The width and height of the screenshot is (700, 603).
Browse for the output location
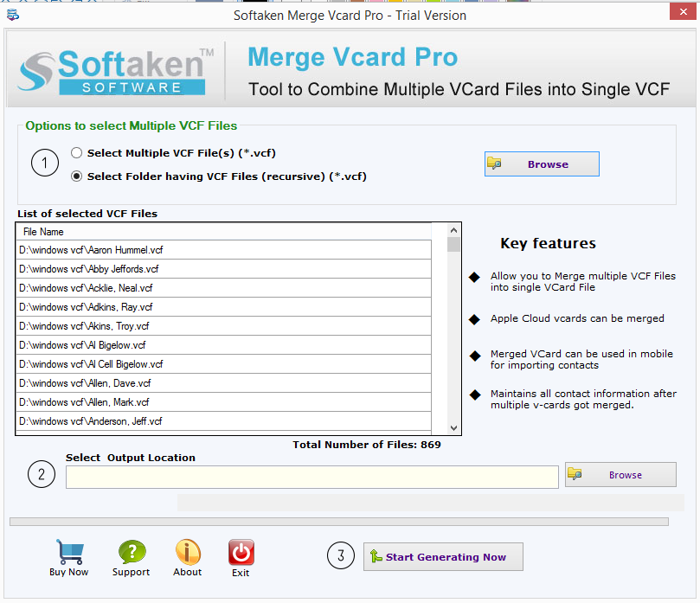pos(620,474)
